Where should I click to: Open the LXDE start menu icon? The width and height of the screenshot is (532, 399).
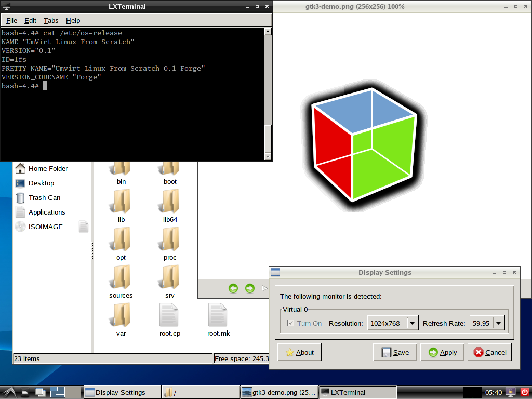tap(8, 393)
